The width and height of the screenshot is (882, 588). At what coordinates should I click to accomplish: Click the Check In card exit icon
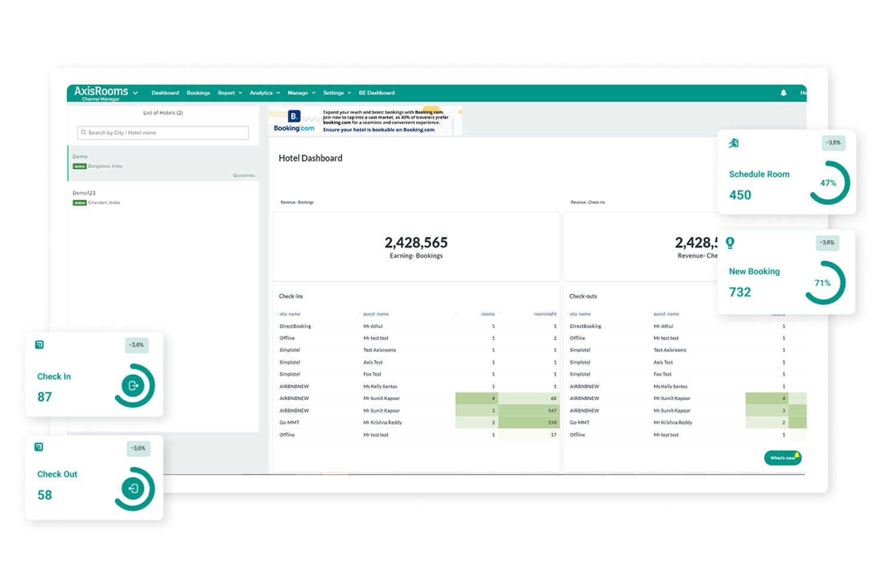point(133,385)
